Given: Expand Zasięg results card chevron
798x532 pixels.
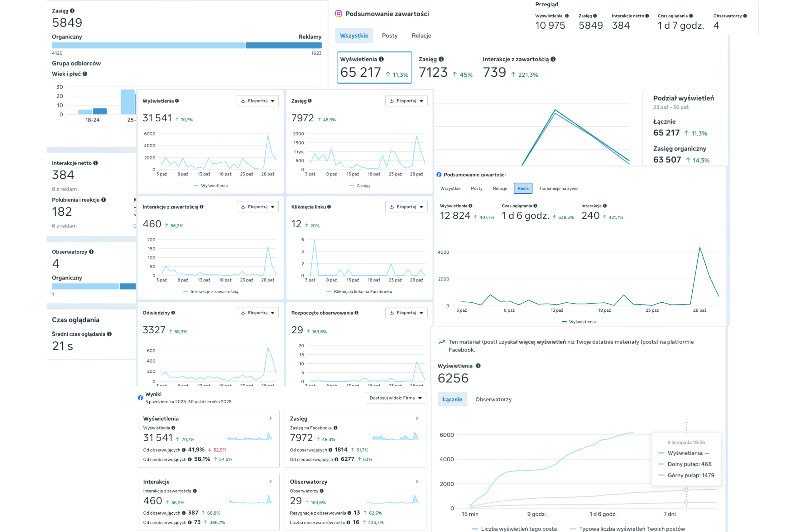Looking at the screenshot, I should [x=417, y=418].
